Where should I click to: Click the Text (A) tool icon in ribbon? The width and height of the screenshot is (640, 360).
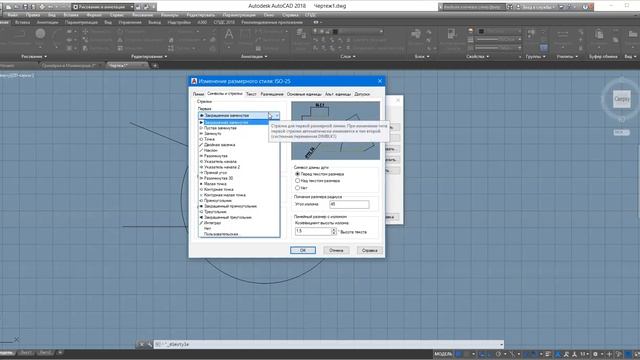229,35
